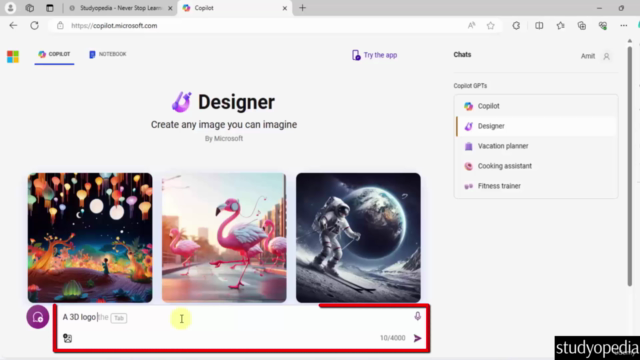Accept the Tab suggestion chip
Viewport: 640px width, 360px height.
point(119,318)
